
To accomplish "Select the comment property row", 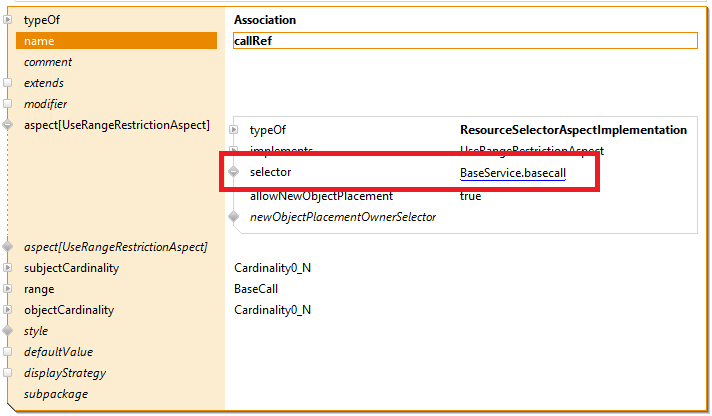I will coord(48,62).
